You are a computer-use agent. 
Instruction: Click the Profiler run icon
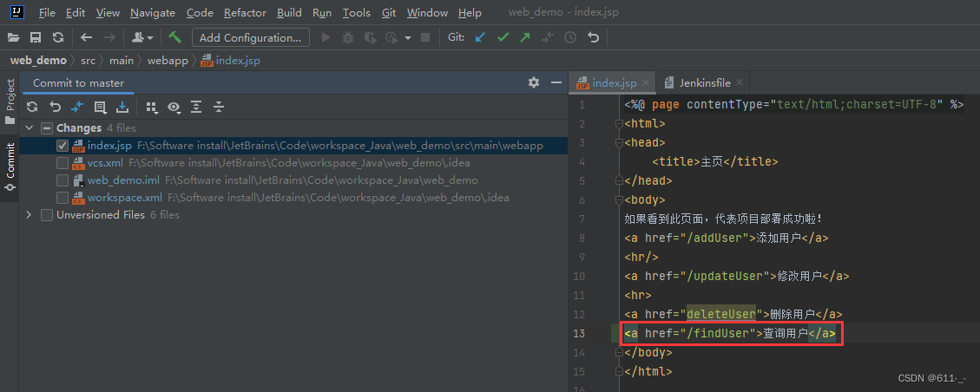pyautogui.click(x=391, y=38)
